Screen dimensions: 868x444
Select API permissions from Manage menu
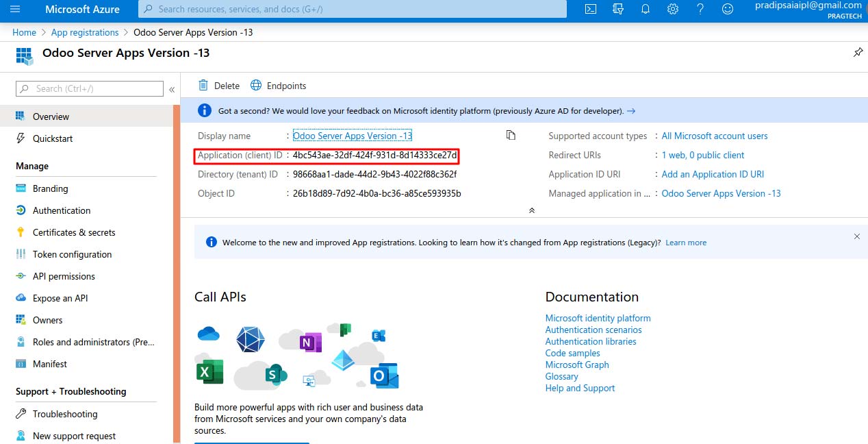click(x=64, y=276)
